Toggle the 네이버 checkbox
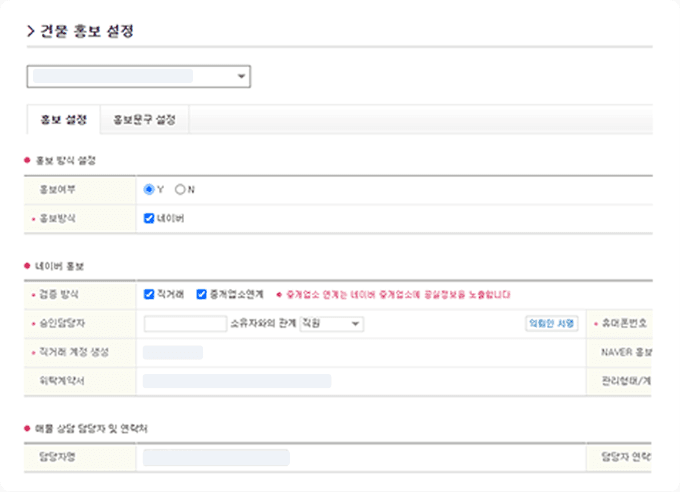680x492 pixels. pos(150,217)
